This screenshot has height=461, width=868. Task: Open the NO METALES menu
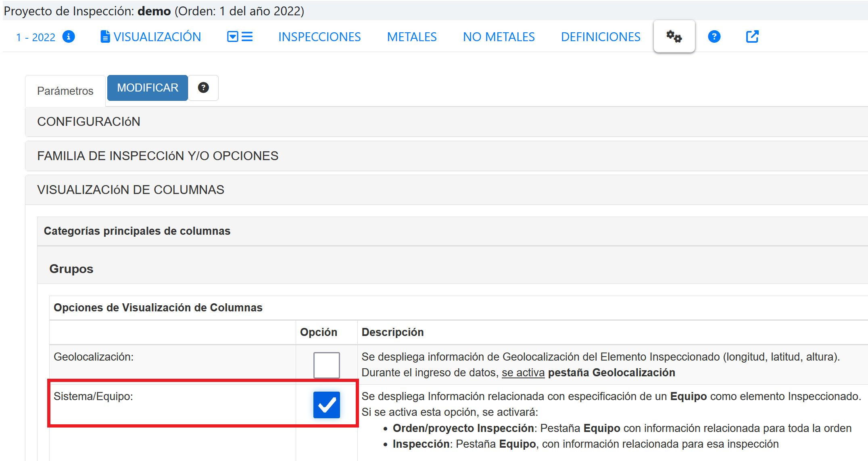[x=499, y=37]
